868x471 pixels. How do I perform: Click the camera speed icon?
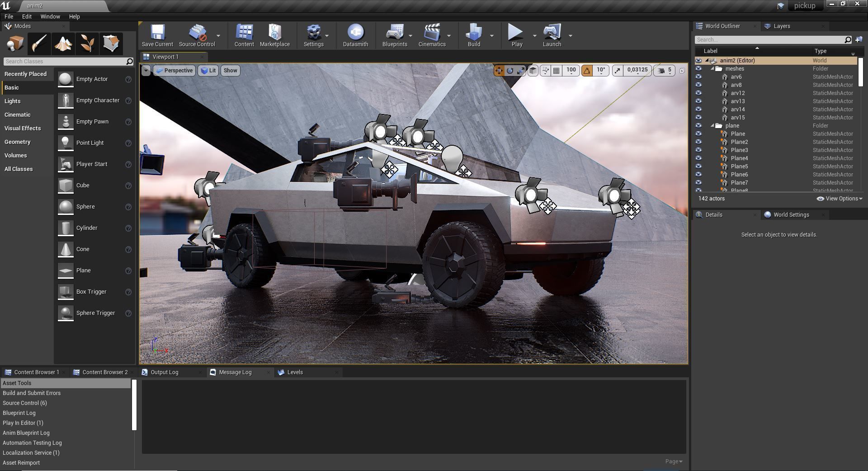pyautogui.click(x=661, y=71)
